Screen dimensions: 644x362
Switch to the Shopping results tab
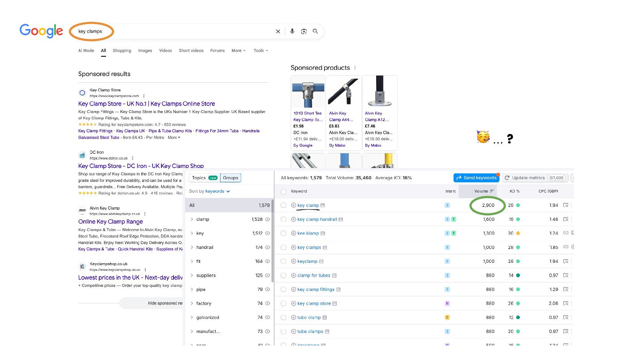(122, 51)
